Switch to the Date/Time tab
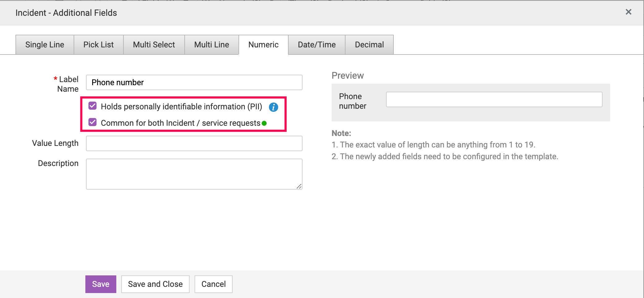644x298 pixels. point(316,45)
